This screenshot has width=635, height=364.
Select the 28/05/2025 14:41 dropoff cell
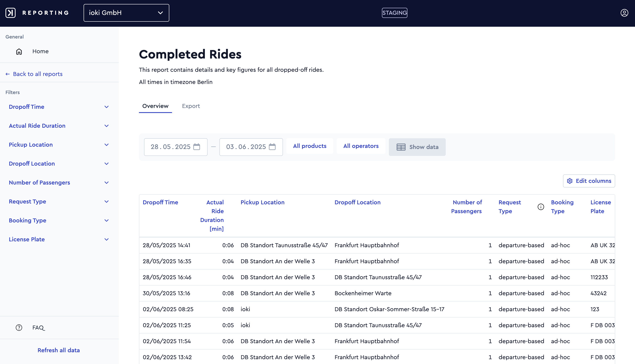tap(167, 245)
